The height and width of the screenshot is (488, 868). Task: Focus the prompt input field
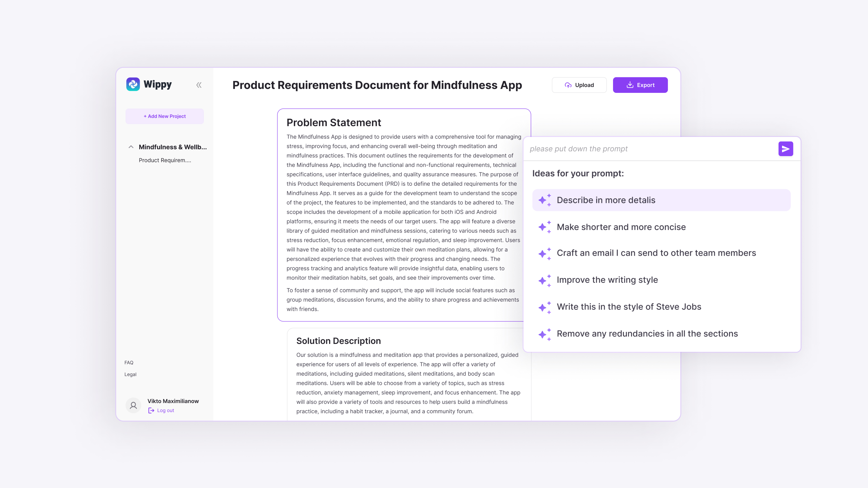pos(650,149)
